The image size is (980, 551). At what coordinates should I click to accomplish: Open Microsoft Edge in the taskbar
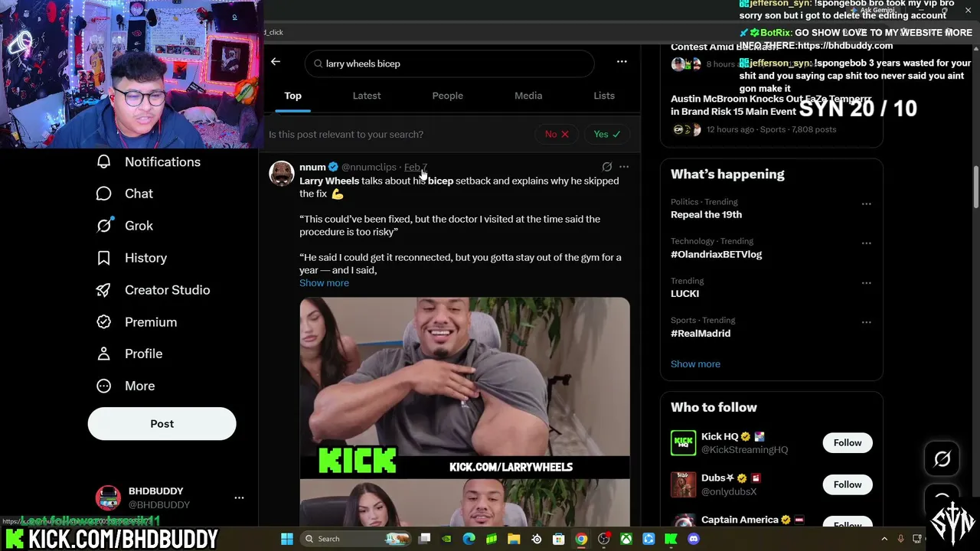pyautogui.click(x=469, y=539)
